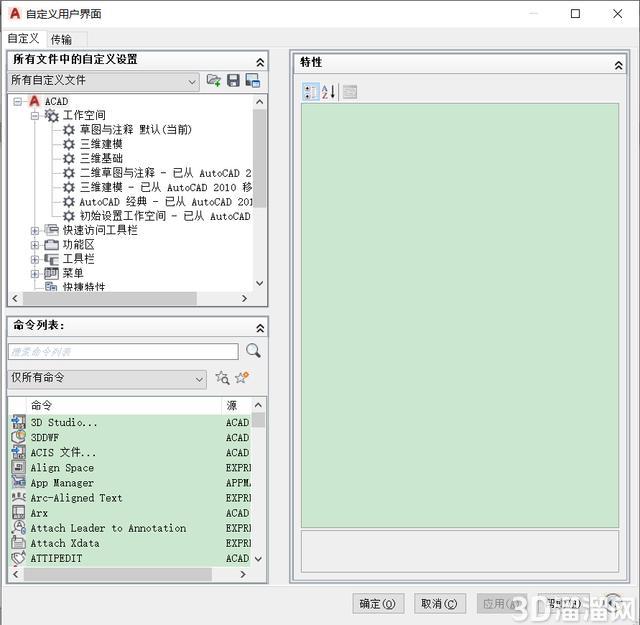Select the 三维基础 workspace
This screenshot has height=625, width=640.
[101, 158]
